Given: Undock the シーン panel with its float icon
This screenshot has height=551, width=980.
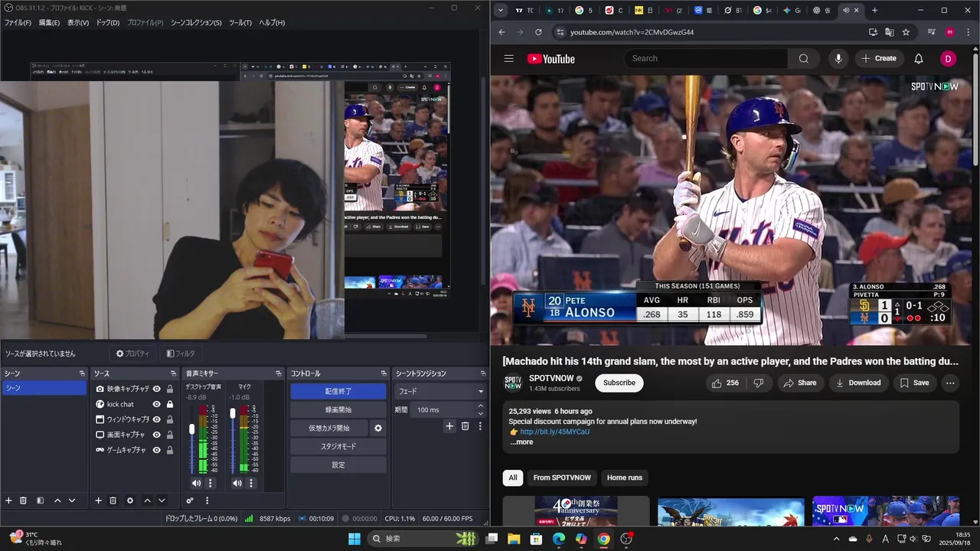Looking at the screenshot, I should pyautogui.click(x=82, y=373).
